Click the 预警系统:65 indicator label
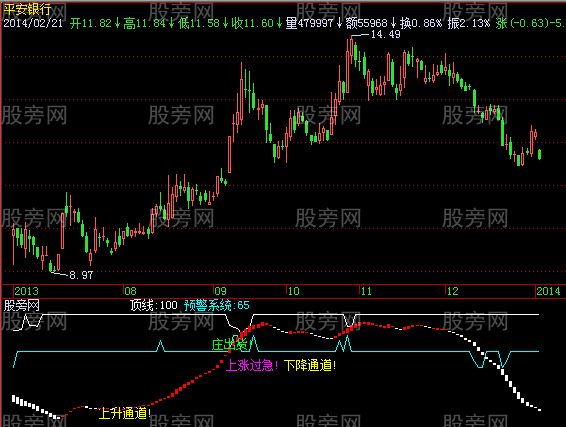This screenshot has width=566, height=427. pos(217,305)
